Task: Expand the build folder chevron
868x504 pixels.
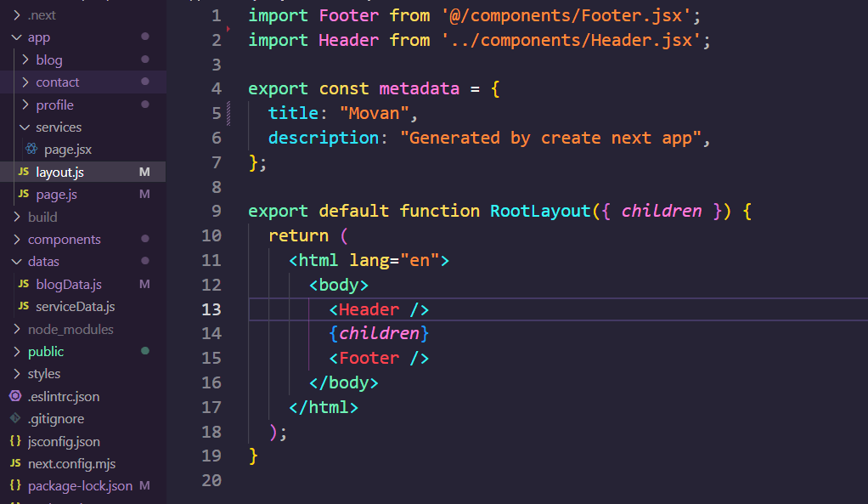Action: [x=17, y=217]
